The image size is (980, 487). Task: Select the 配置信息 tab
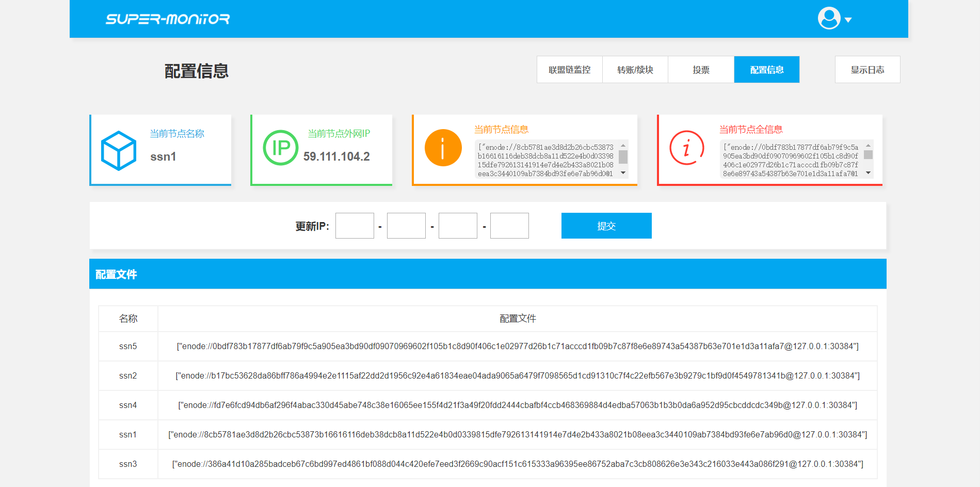(766, 70)
